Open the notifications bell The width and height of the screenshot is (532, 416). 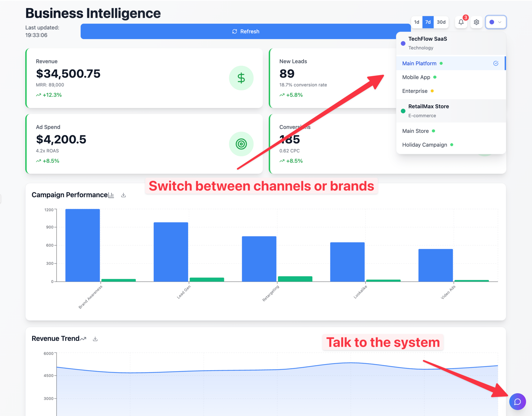tap(461, 22)
